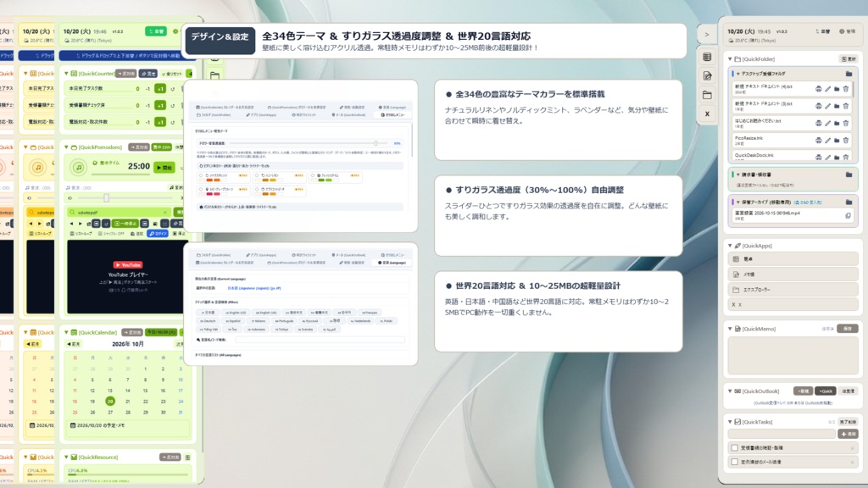Collapse the 保管アーカイブ group
868x488 pixels.
tap(738, 202)
